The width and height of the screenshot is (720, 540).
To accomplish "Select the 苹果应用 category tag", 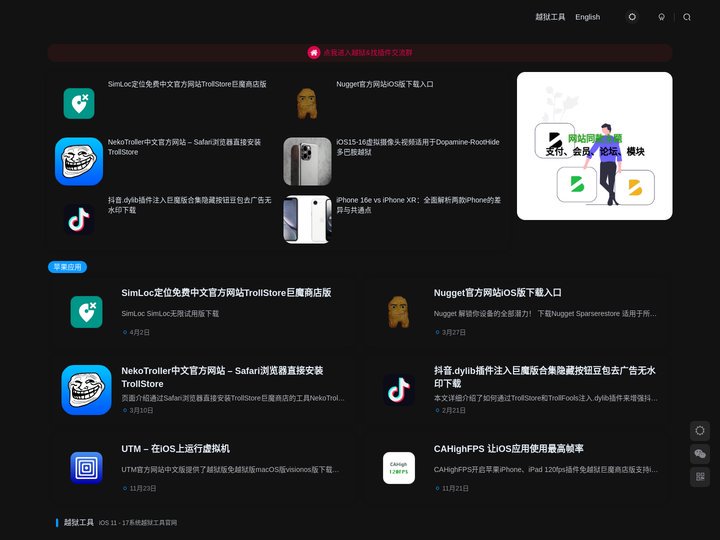I will tap(68, 267).
